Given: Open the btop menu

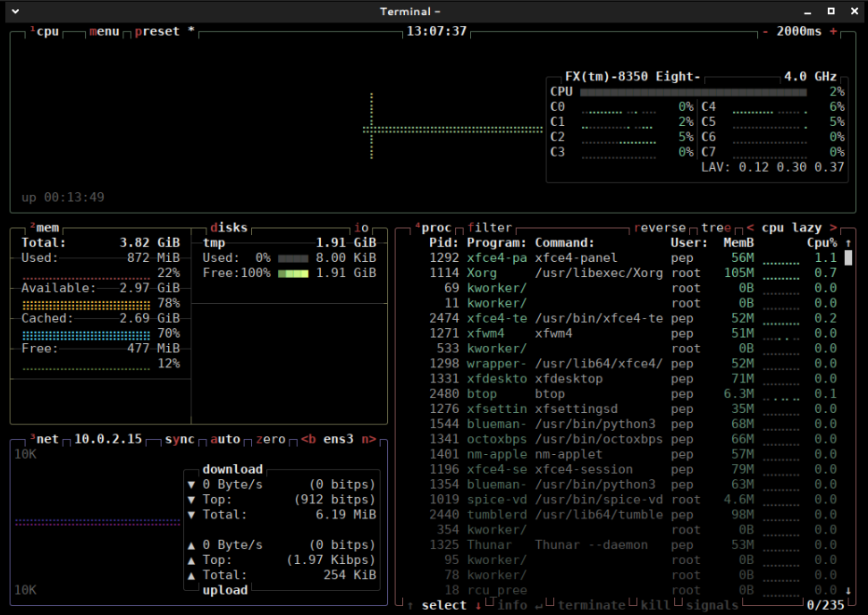Looking at the screenshot, I should coord(105,31).
